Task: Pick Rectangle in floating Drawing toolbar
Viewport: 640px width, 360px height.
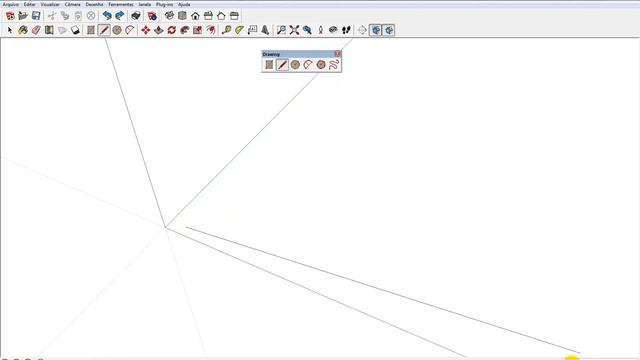Action: tap(269, 64)
